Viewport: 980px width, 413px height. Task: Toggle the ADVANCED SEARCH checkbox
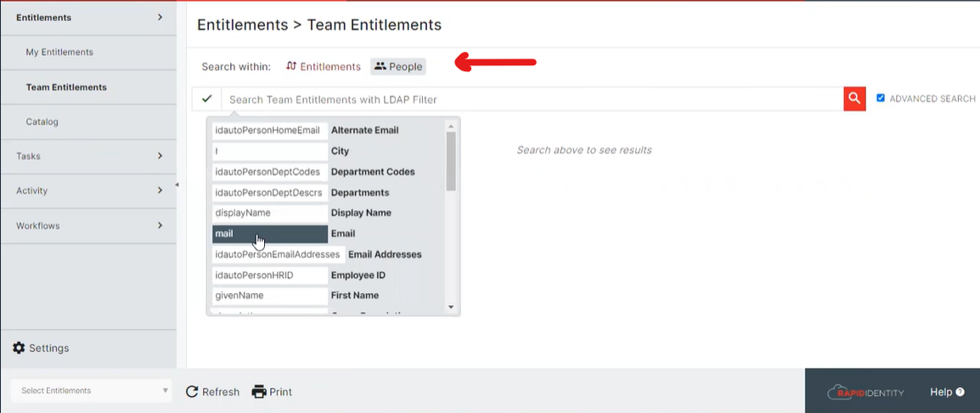[x=881, y=99]
